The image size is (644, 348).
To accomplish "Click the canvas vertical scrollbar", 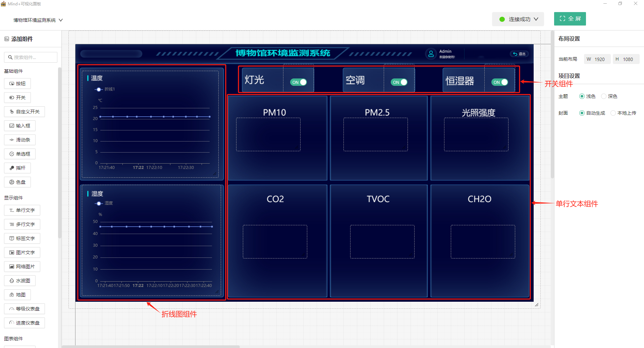I will point(552,105).
